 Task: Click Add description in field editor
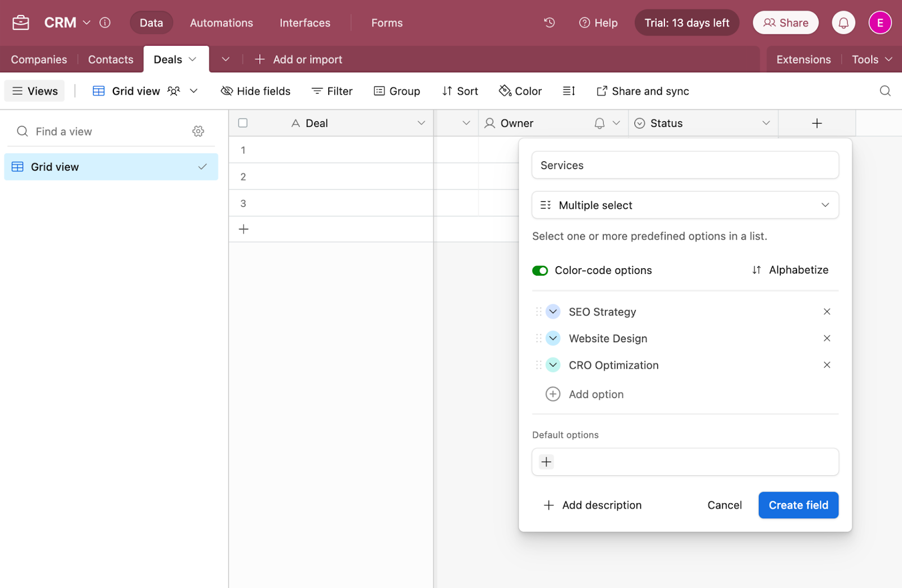click(x=593, y=505)
